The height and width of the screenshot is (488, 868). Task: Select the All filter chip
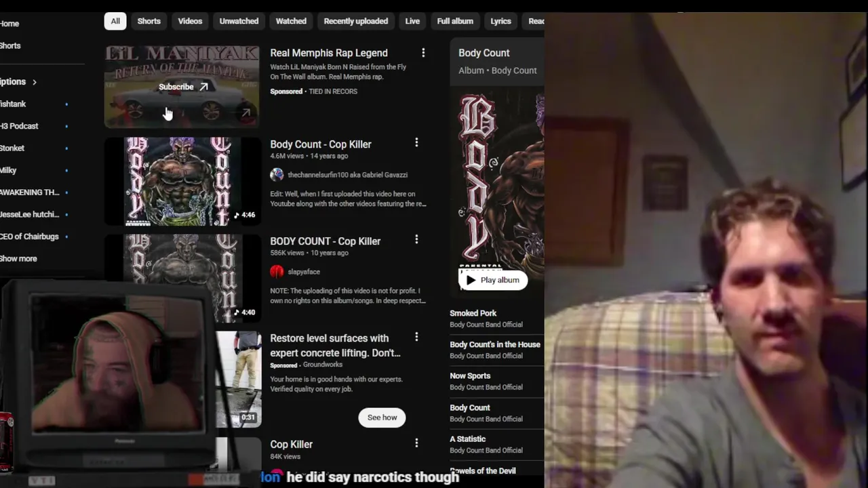[115, 21]
